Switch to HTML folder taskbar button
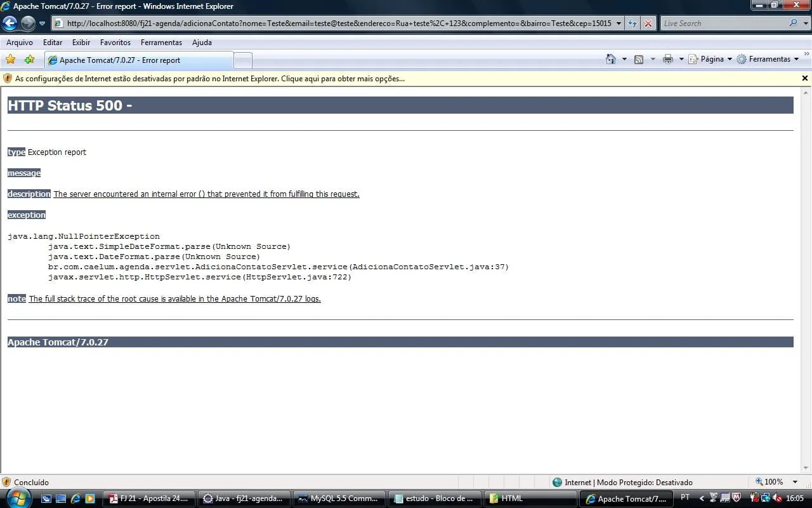Viewport: 812px width, 508px height. (530, 498)
